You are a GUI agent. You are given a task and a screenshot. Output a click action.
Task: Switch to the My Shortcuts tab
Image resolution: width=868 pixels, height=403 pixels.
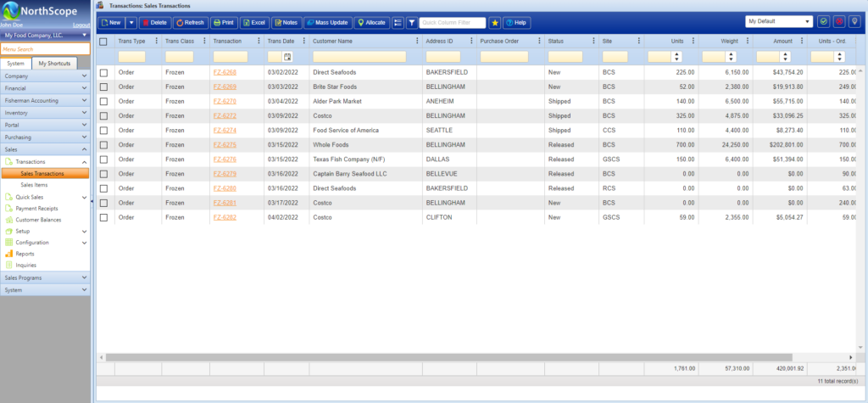[x=54, y=64]
